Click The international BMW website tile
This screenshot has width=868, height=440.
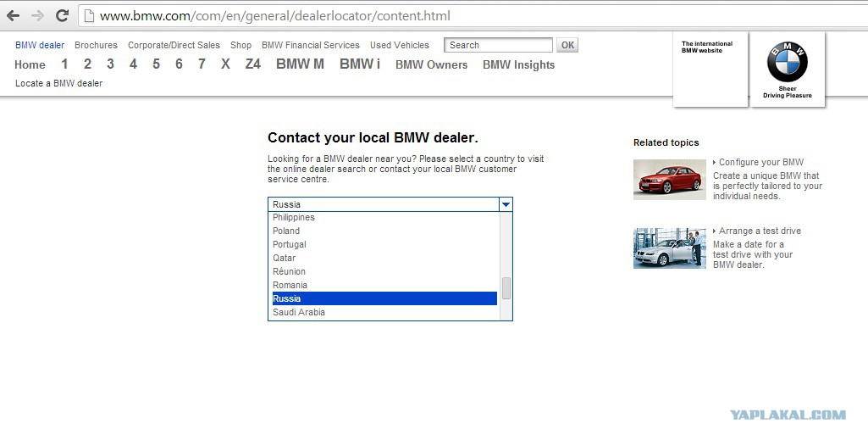tap(710, 70)
